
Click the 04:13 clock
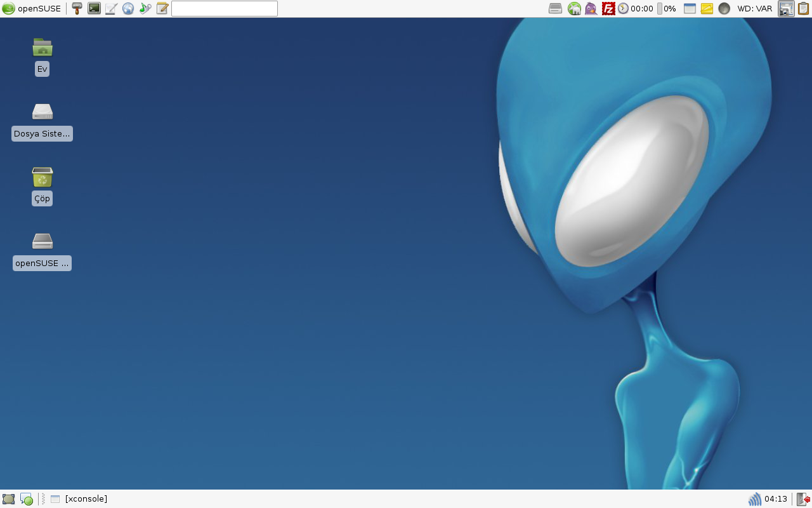(776, 499)
